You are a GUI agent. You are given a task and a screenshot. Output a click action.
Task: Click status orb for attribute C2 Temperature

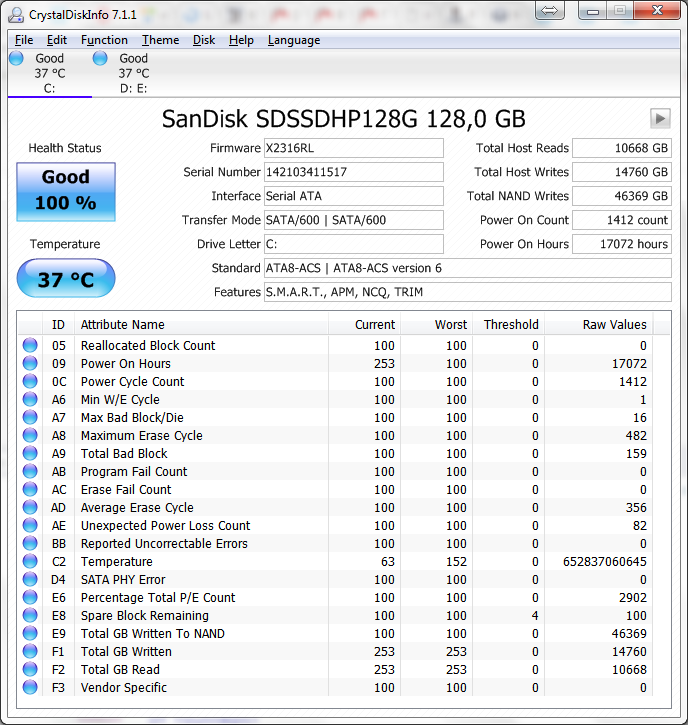(x=30, y=561)
